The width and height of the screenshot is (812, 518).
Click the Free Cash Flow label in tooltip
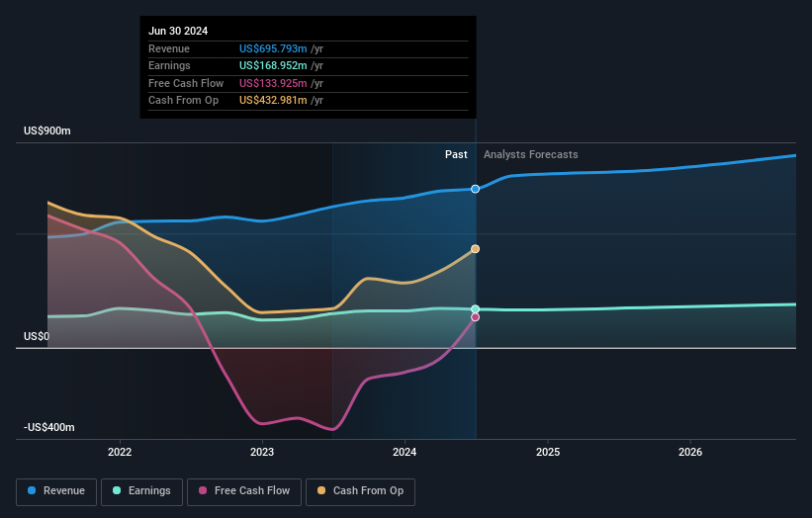[186, 83]
